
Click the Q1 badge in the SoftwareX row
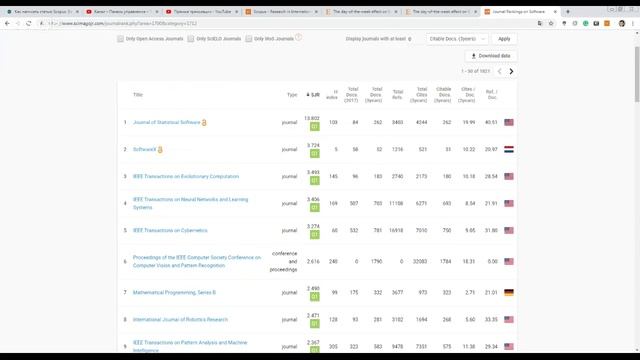314,153
